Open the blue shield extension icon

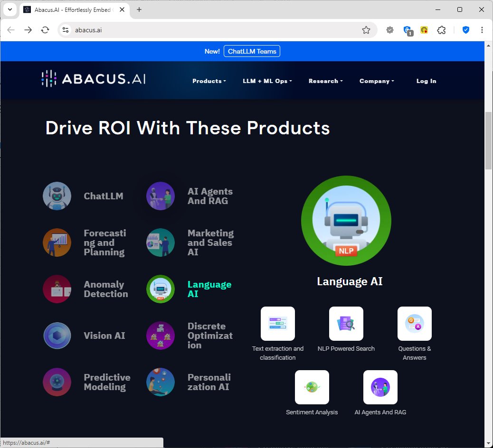pos(466,30)
